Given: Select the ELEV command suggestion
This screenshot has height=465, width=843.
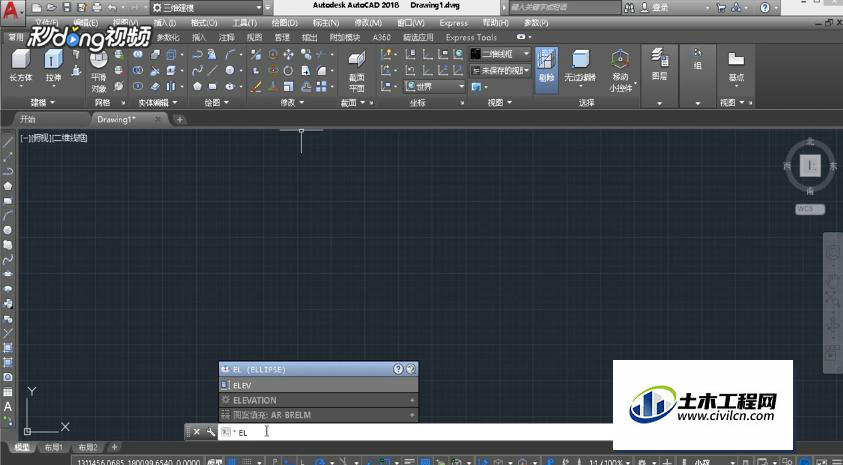Looking at the screenshot, I should [x=318, y=385].
